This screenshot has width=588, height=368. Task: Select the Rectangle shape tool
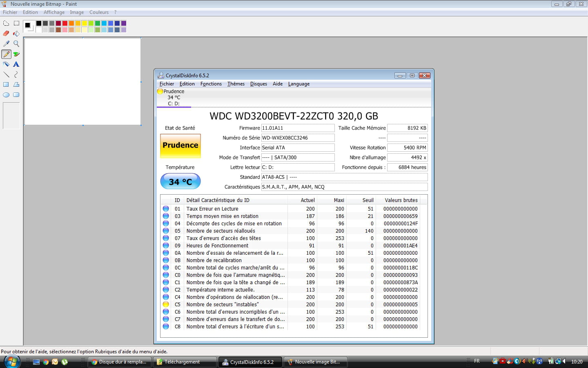pos(6,85)
